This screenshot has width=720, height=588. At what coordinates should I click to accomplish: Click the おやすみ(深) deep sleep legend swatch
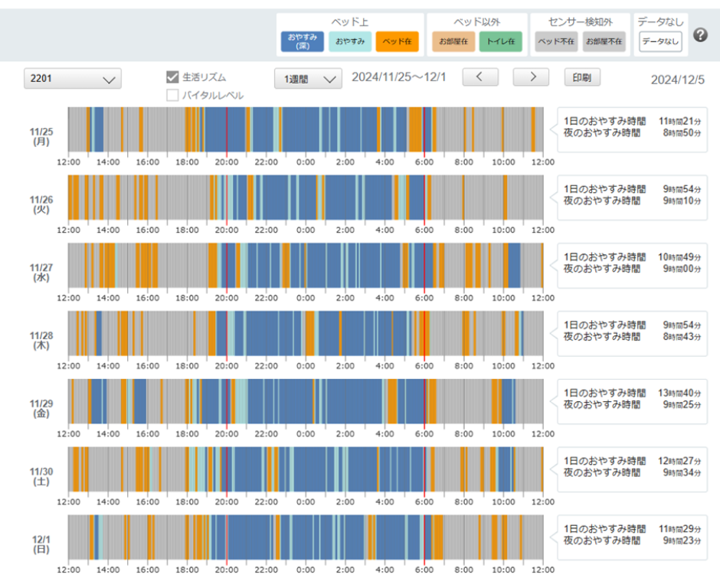click(302, 42)
